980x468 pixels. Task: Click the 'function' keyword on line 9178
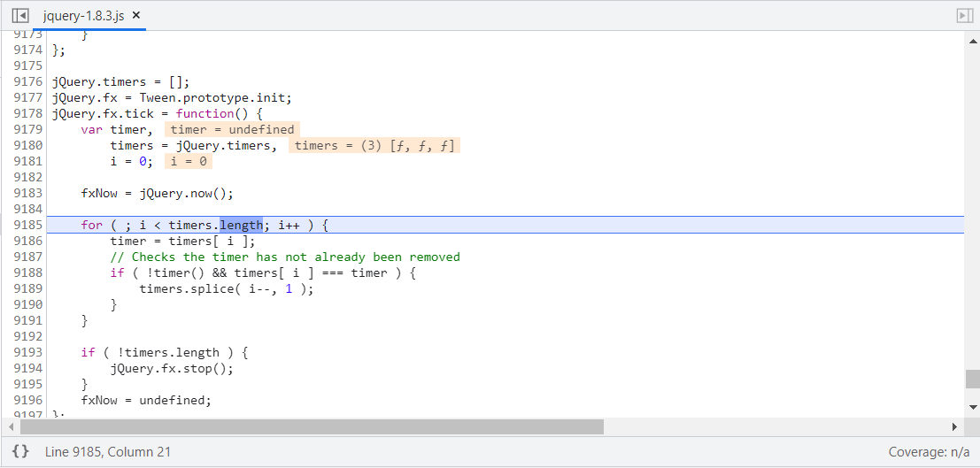click(x=204, y=114)
